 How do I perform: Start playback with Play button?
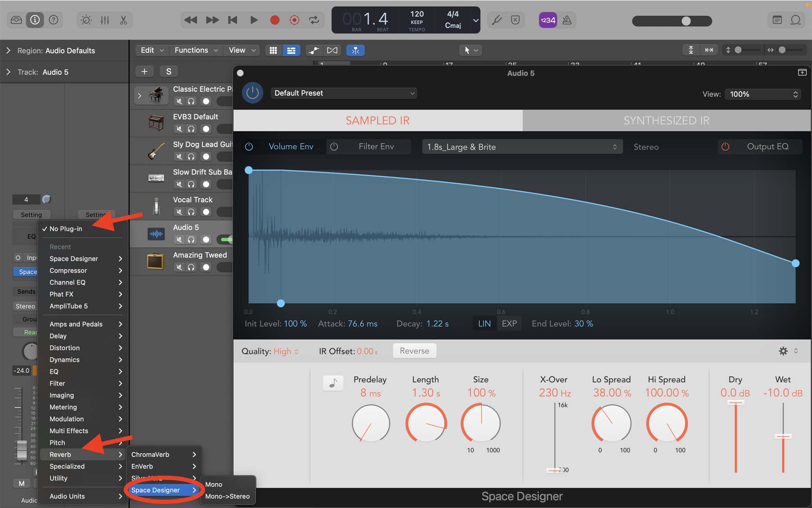[x=254, y=20]
